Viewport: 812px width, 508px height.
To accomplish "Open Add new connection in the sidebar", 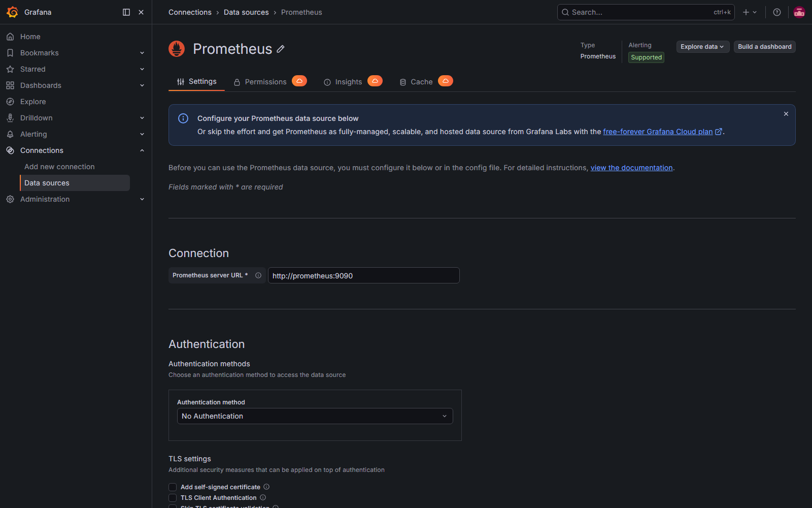I will tap(59, 167).
